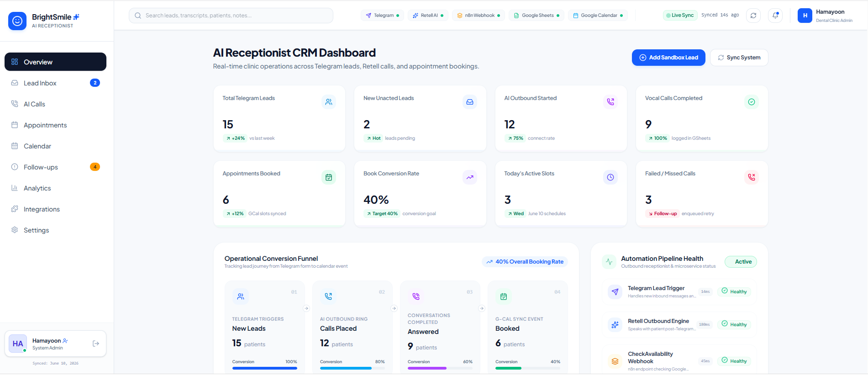868x381 pixels.
Task: Click the Sync System button
Action: (739, 58)
